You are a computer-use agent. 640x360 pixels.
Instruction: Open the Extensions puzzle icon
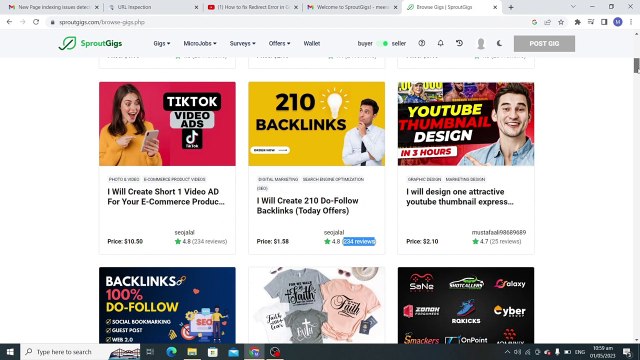[578, 22]
